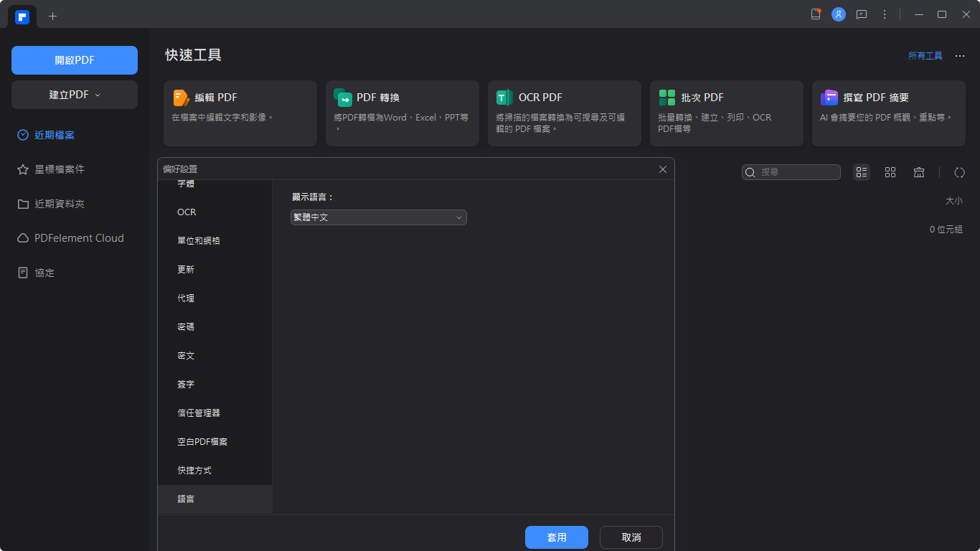Switch to the 更新 settings category
Screen dimensions: 980x551
pos(186,269)
